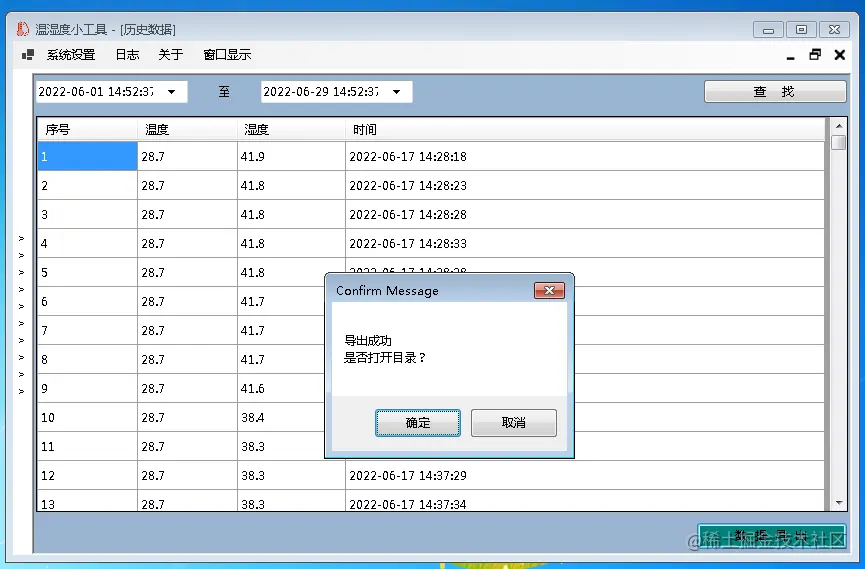Viewport: 865px width, 569px height.
Task: Click row 4 number cell
Action: (87, 243)
